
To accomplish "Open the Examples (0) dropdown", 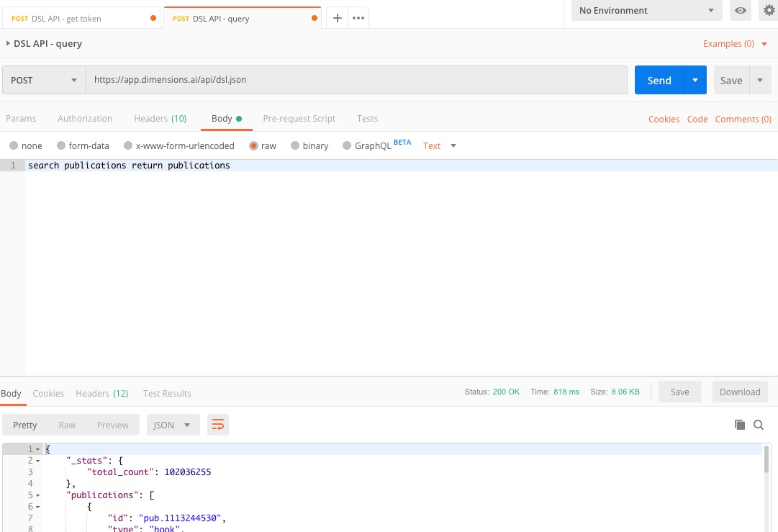I will pyautogui.click(x=736, y=44).
